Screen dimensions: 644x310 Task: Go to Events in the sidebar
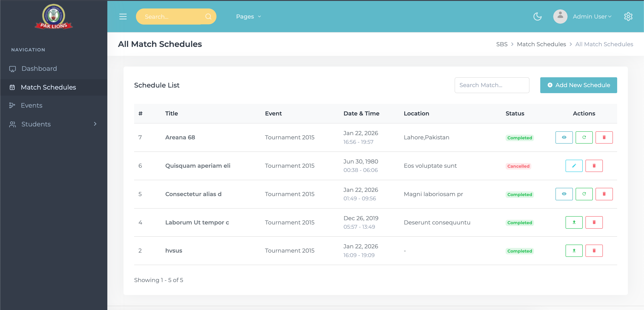tap(32, 105)
